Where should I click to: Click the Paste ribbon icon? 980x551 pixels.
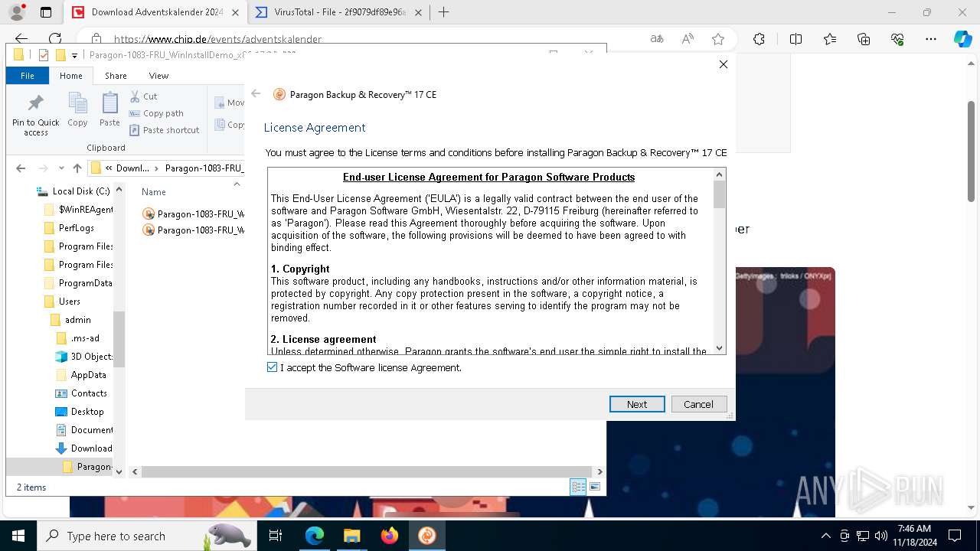click(x=109, y=110)
